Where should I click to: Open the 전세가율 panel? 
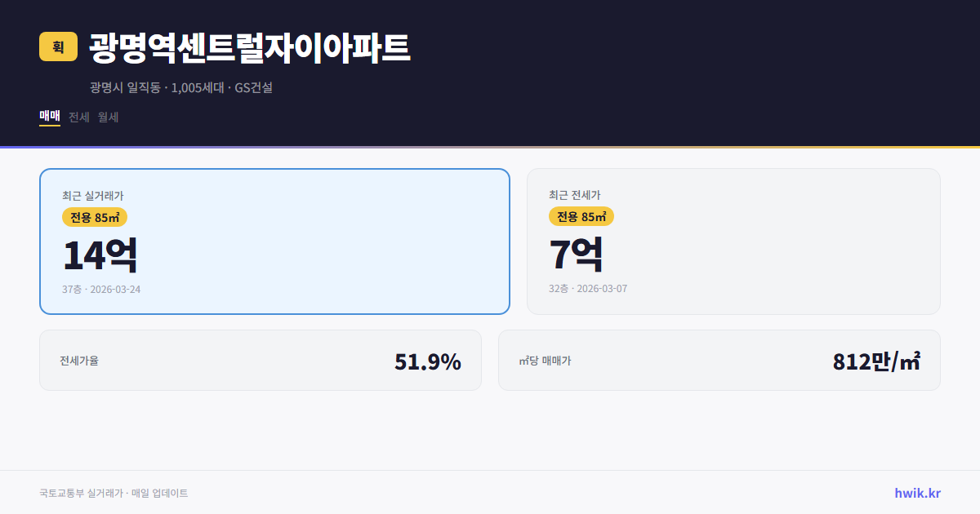click(260, 360)
